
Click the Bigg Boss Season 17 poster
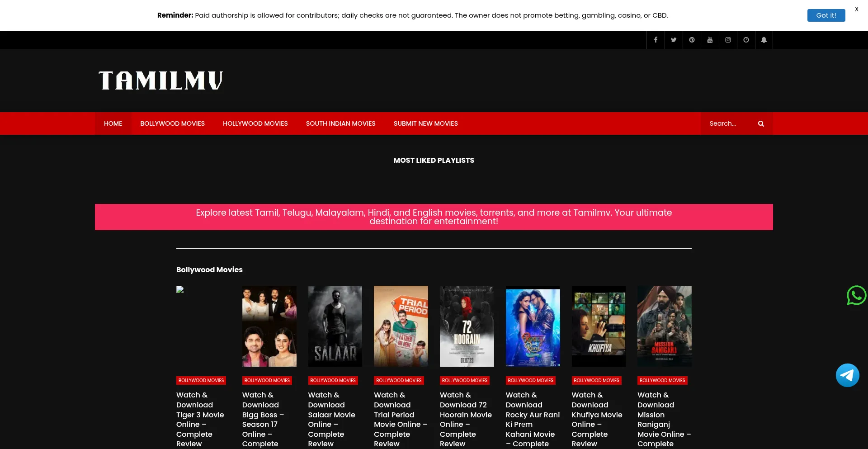click(x=269, y=326)
